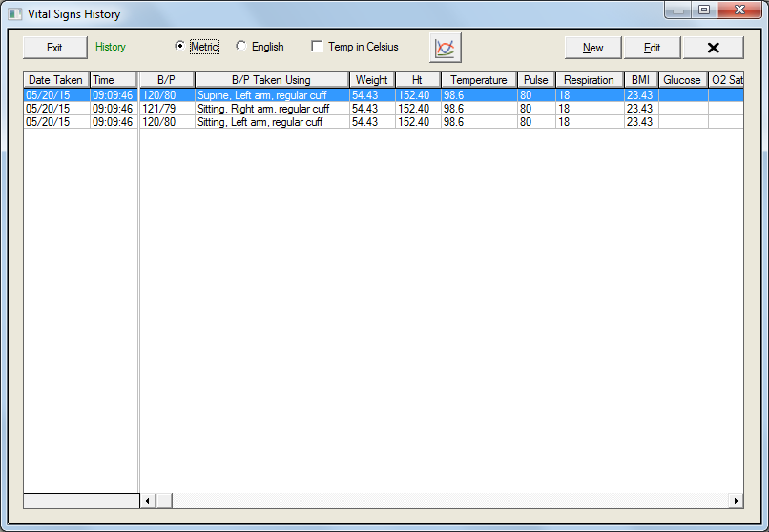Select the Metric radio button
This screenshot has height=532, width=769.
coord(180,47)
